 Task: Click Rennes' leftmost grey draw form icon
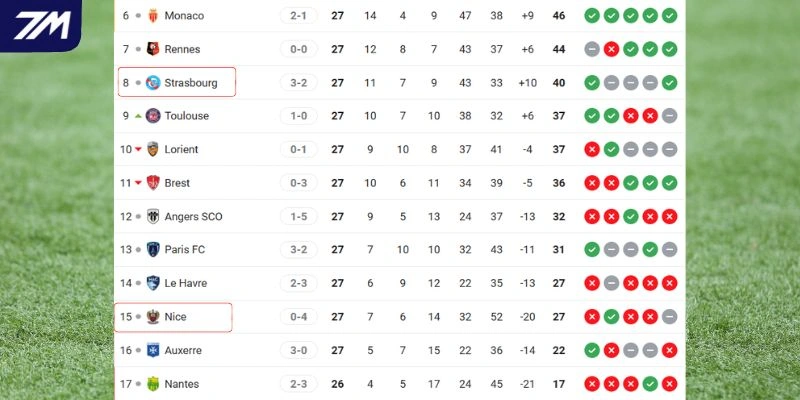592,49
